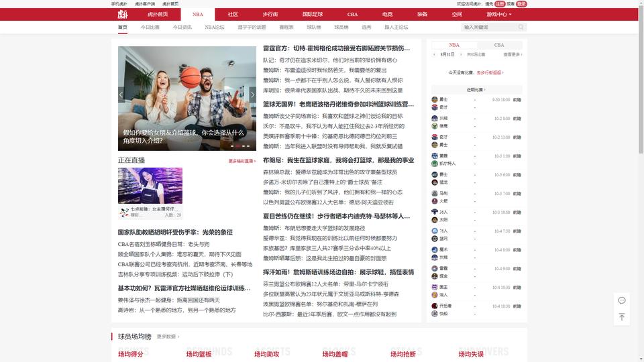
Task: Open 虎扑首页 in red navigation bar
Action: (x=158, y=14)
